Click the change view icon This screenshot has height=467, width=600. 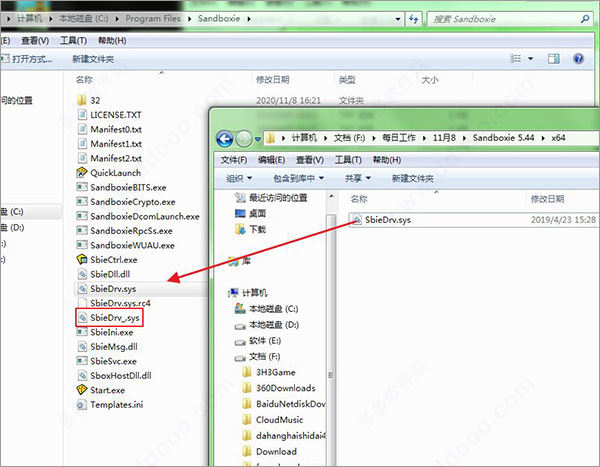515,59
